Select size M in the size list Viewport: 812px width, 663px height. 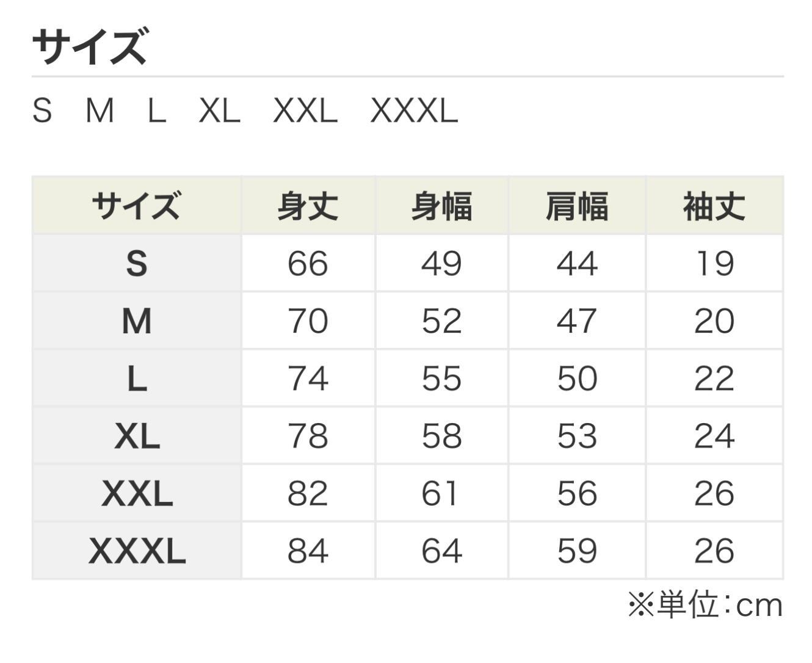click(x=100, y=111)
